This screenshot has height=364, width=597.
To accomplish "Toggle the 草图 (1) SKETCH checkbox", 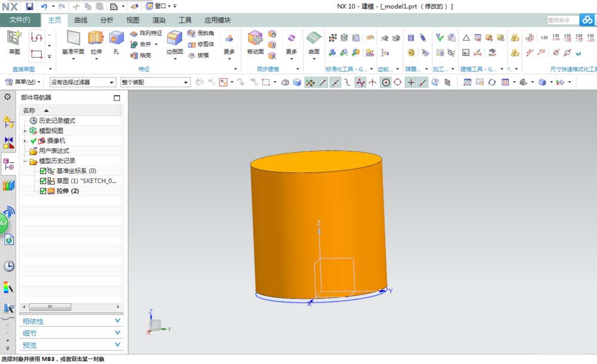I will 43,181.
